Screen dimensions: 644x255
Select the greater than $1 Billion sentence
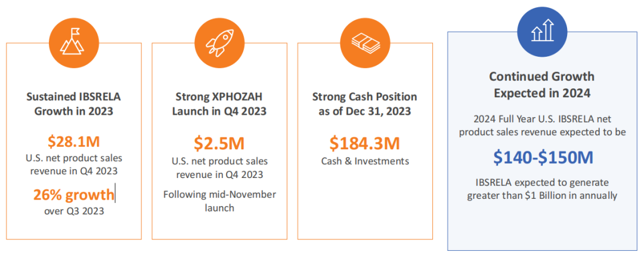click(x=541, y=189)
